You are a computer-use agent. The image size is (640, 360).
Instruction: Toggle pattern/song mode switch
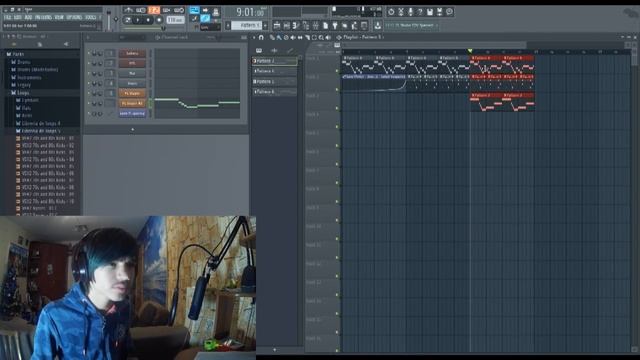point(127,20)
